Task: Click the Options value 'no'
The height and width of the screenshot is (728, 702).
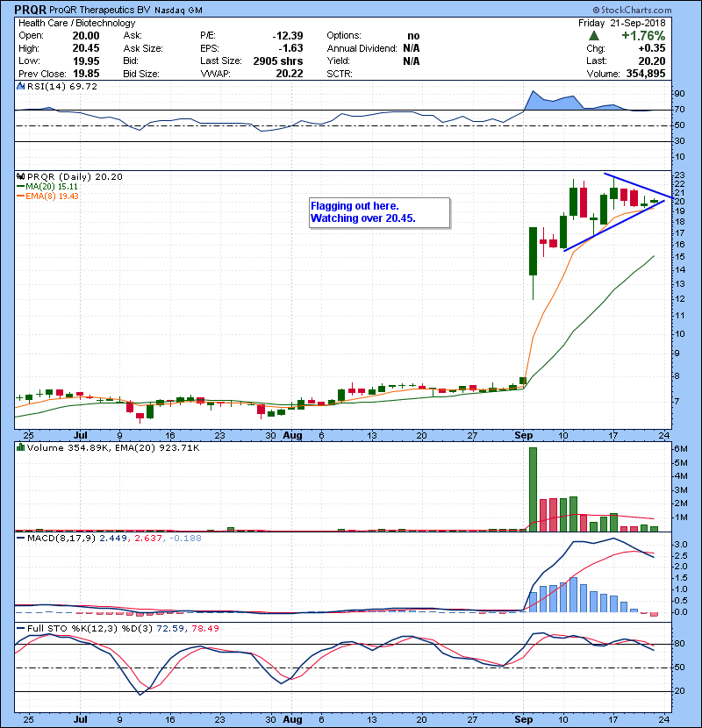Action: click(413, 36)
